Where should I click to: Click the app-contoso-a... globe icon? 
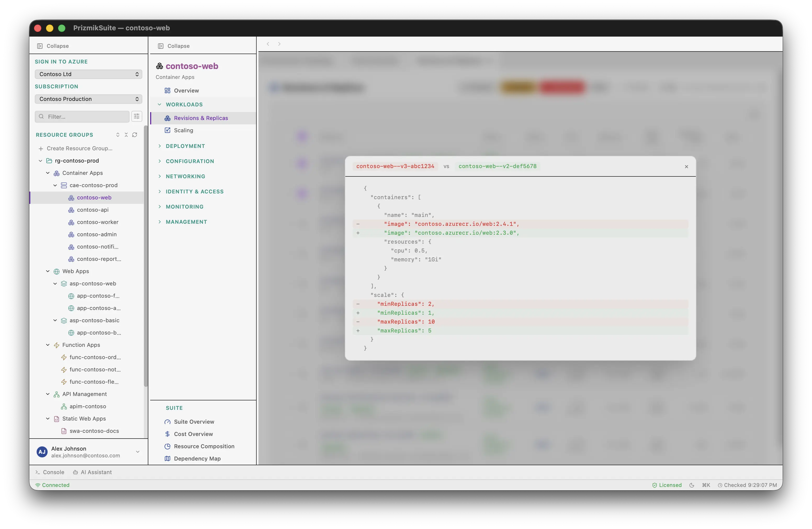point(71,308)
